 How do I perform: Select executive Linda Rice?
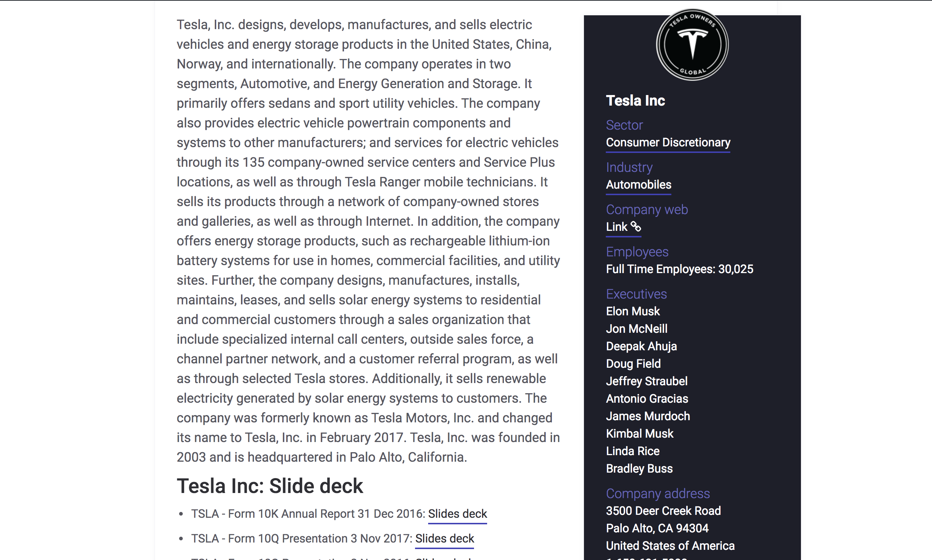633,450
